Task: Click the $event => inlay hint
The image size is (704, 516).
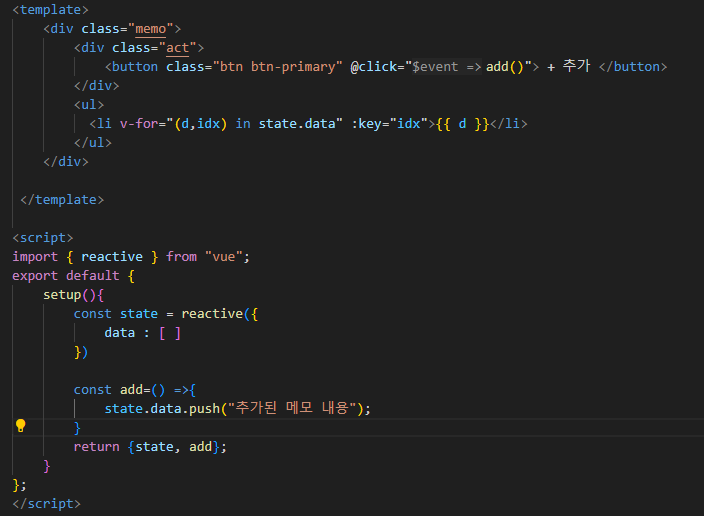Action: (x=447, y=67)
